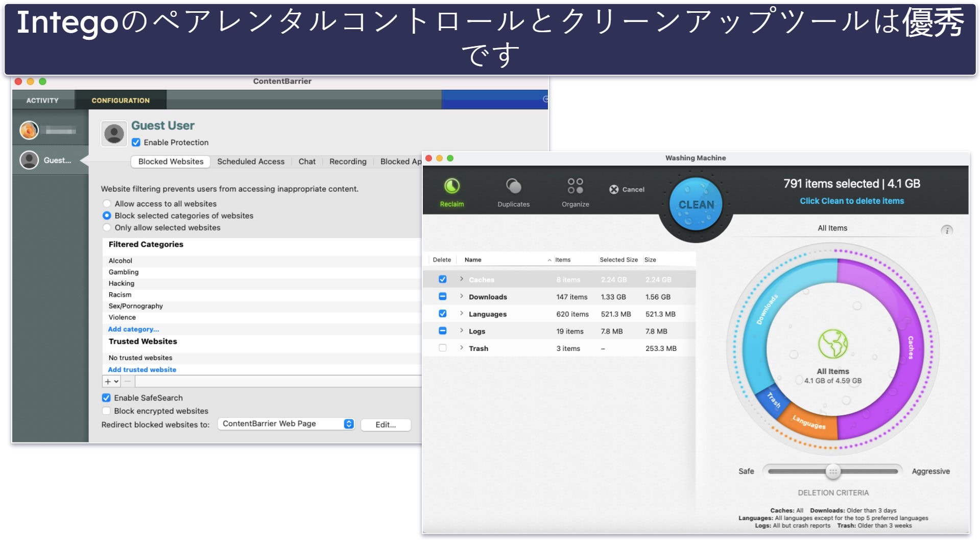Viewport: 980px width, 540px height.
Task: Toggle the Enable Protection checkbox
Action: [136, 143]
